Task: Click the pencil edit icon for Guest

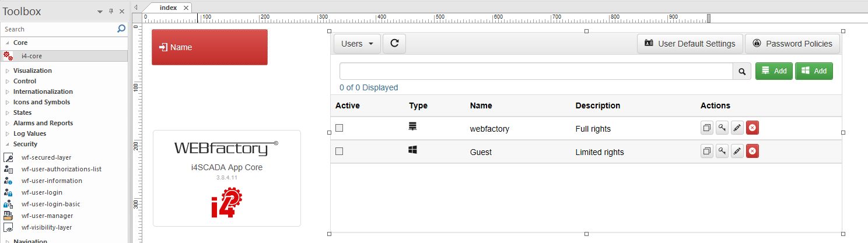Action: 737,152
